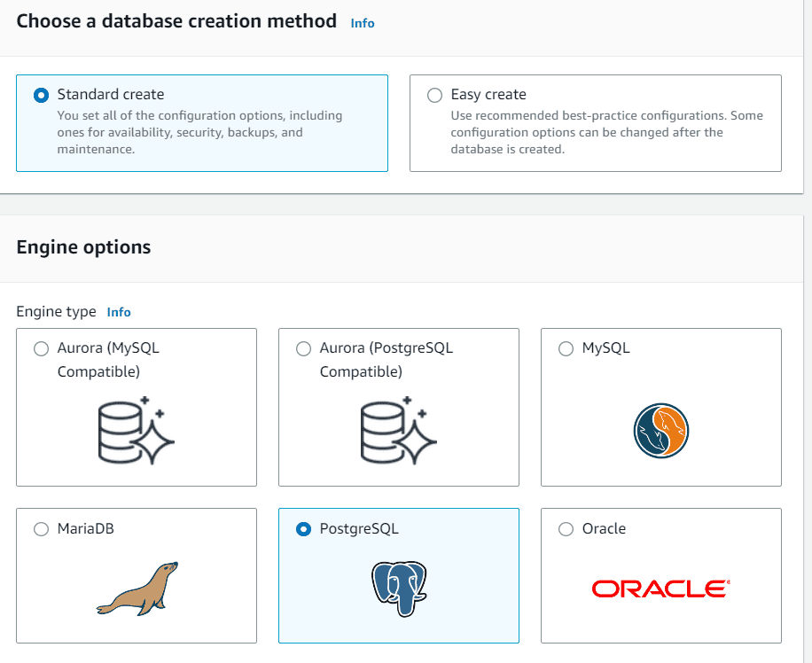Click the Easy create description text
The image size is (812, 663).
click(x=607, y=132)
